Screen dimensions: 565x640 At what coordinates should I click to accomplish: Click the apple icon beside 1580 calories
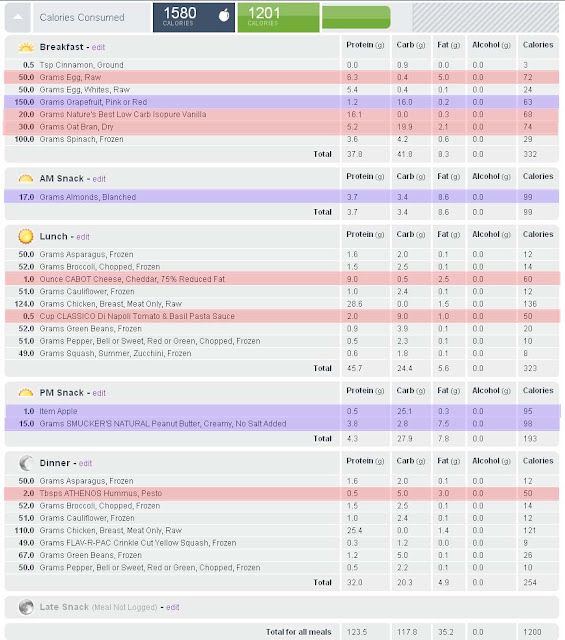click(x=224, y=16)
